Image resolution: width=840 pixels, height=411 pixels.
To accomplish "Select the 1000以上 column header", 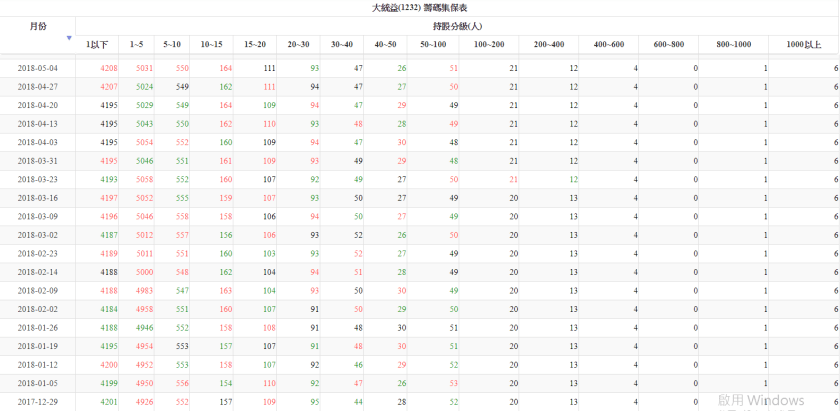I will tap(803, 44).
